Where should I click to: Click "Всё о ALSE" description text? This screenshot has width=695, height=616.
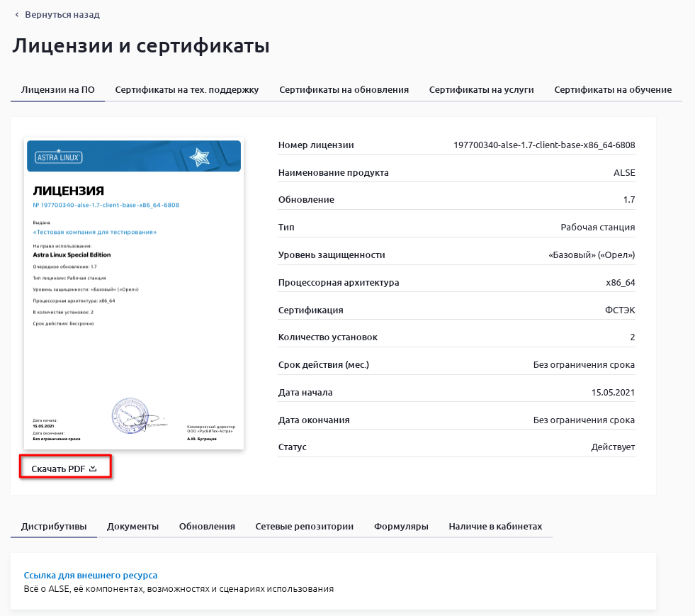tap(179, 589)
